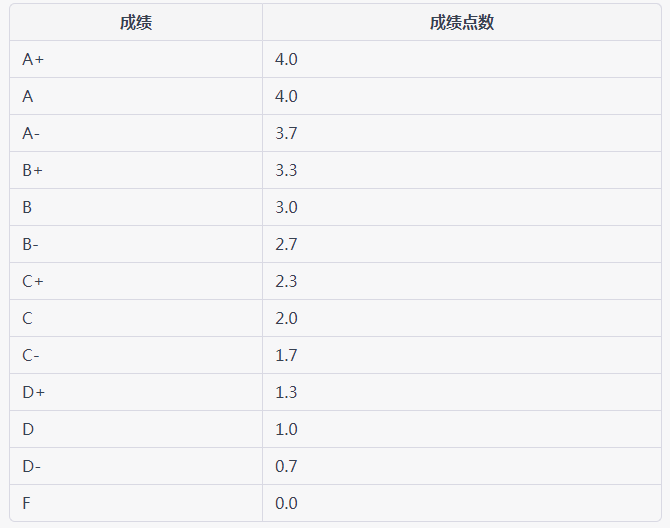Select the F grade cell
The image size is (670, 528).
point(136,503)
